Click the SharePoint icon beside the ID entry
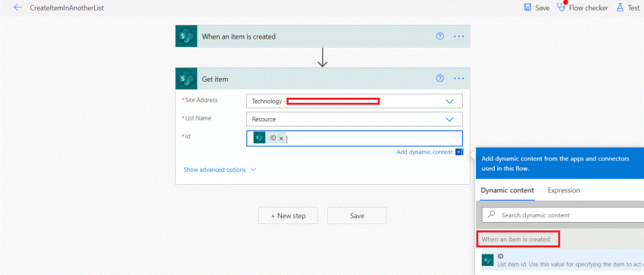 487,260
